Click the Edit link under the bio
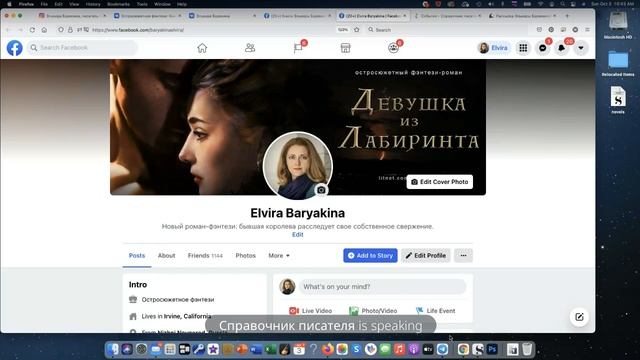The image size is (640, 360). pyautogui.click(x=298, y=235)
